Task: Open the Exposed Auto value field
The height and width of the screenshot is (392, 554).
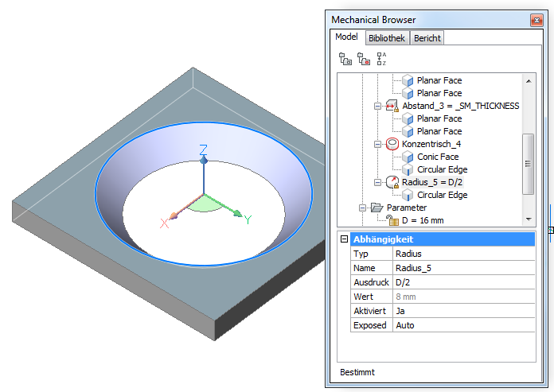Action: click(x=463, y=325)
